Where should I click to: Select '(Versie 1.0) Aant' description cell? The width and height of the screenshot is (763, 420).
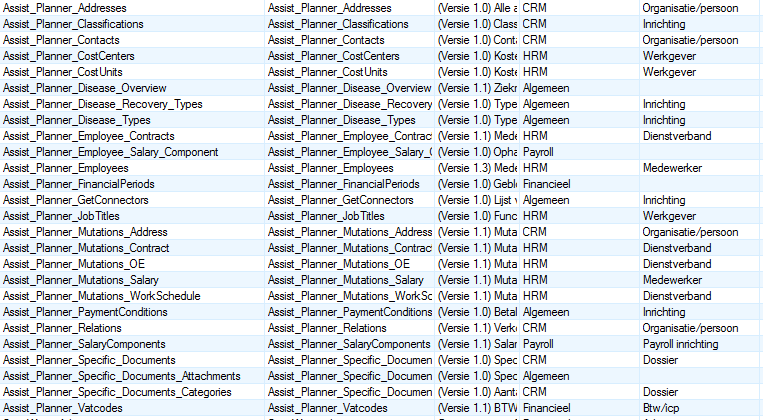pos(477,392)
